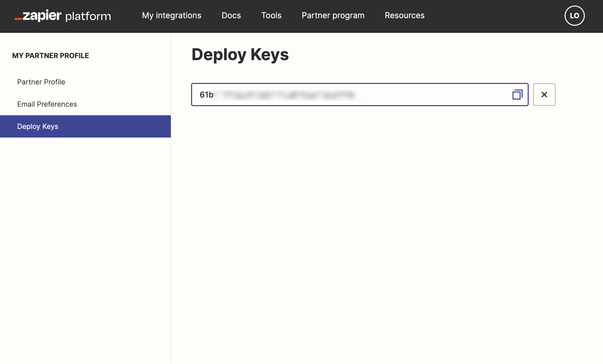Click the empty area right of the blurred key
This screenshot has width=603, height=364.
coord(440,95)
